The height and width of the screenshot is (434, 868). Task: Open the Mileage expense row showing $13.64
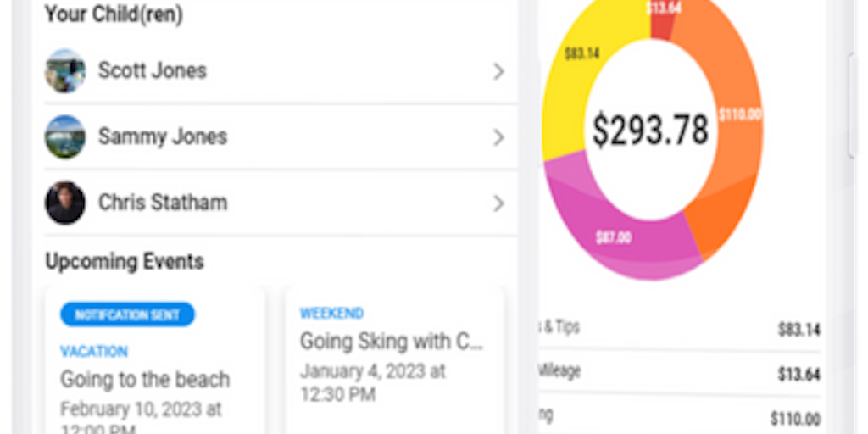[678, 373]
